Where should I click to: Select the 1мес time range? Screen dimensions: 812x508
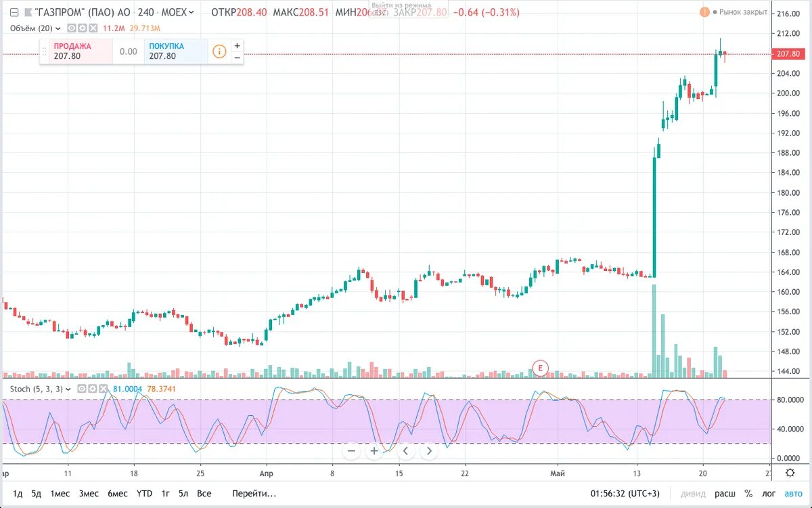(61, 494)
